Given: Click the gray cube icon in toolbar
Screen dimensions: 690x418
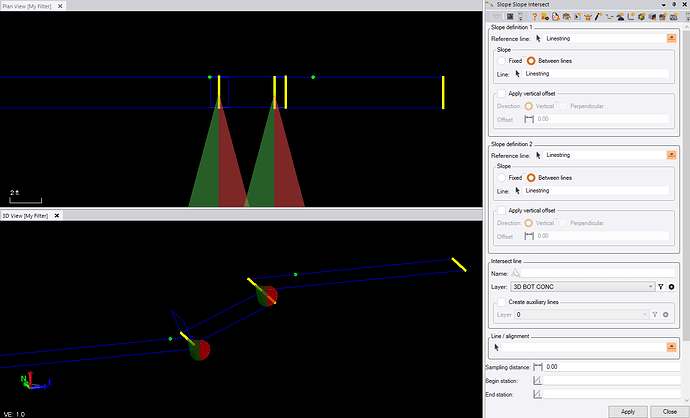Looking at the screenshot, I should point(652,17).
